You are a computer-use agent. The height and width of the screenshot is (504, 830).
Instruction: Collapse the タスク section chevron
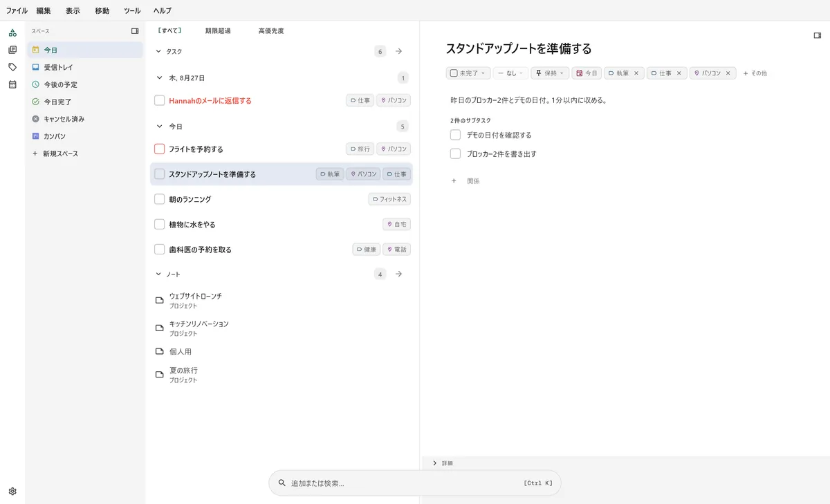(158, 51)
